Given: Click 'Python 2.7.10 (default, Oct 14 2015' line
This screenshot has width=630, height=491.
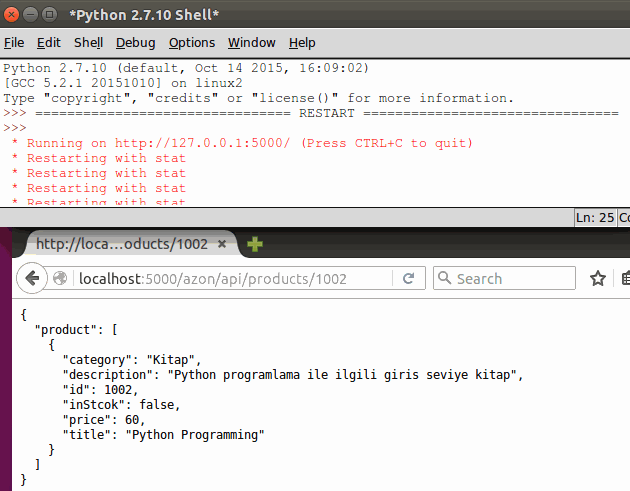Looking at the screenshot, I should tap(186, 68).
